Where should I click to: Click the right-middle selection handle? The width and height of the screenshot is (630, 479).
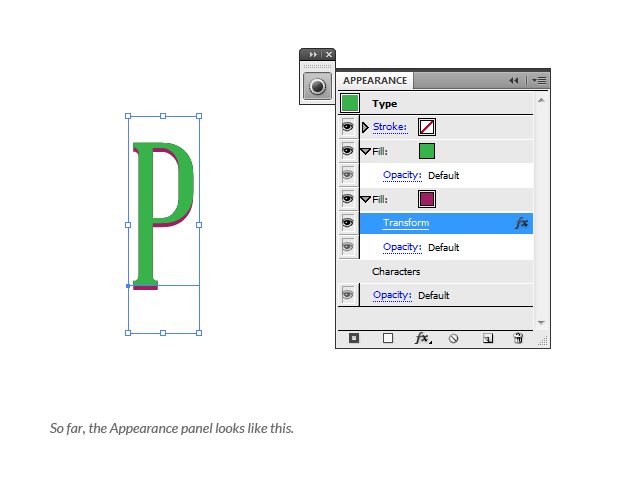click(199, 225)
